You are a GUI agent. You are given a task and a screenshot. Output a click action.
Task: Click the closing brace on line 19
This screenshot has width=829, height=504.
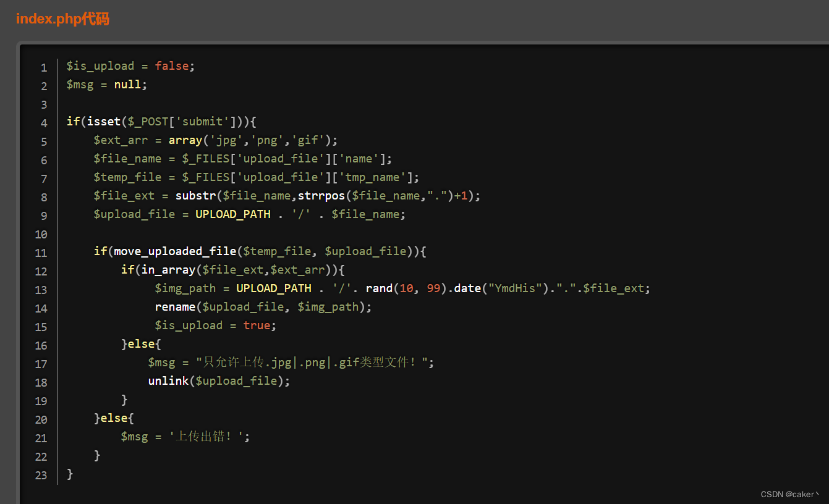[x=124, y=400]
